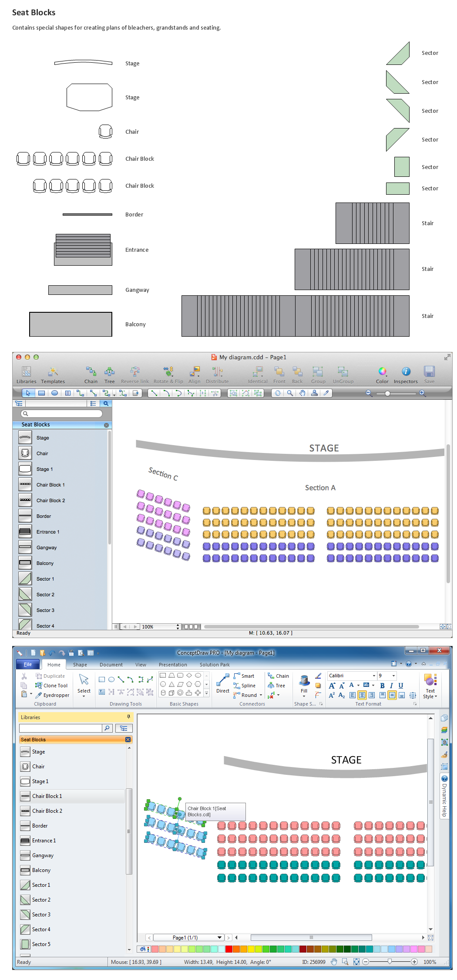Expand the Basic Shapes gallery
Screen dimensions: 457x980
207,693
